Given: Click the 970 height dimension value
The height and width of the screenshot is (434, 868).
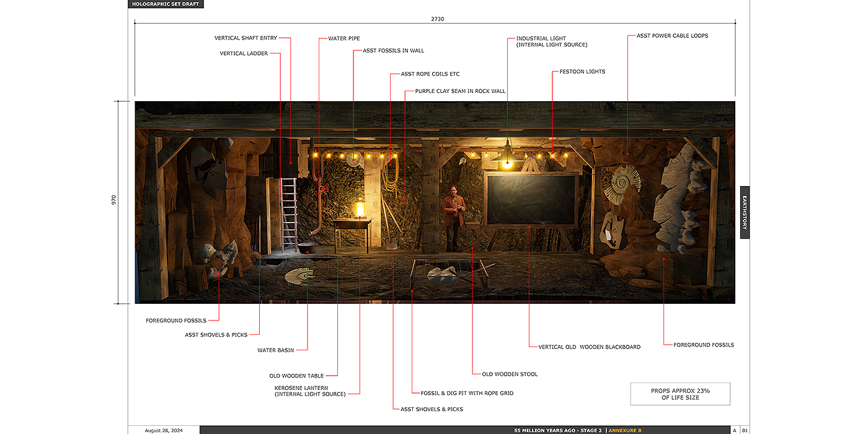Looking at the screenshot, I should (x=114, y=201).
